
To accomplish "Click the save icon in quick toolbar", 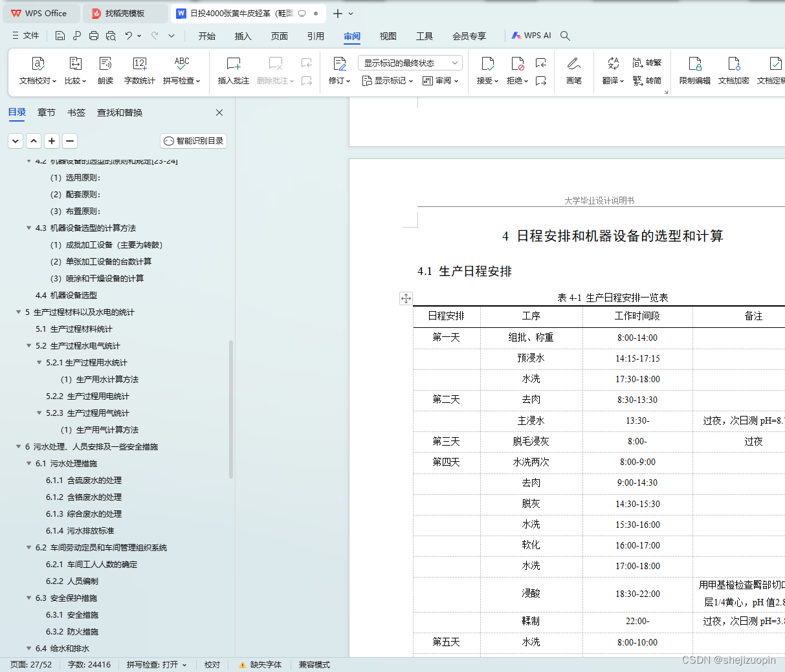I will [60, 36].
